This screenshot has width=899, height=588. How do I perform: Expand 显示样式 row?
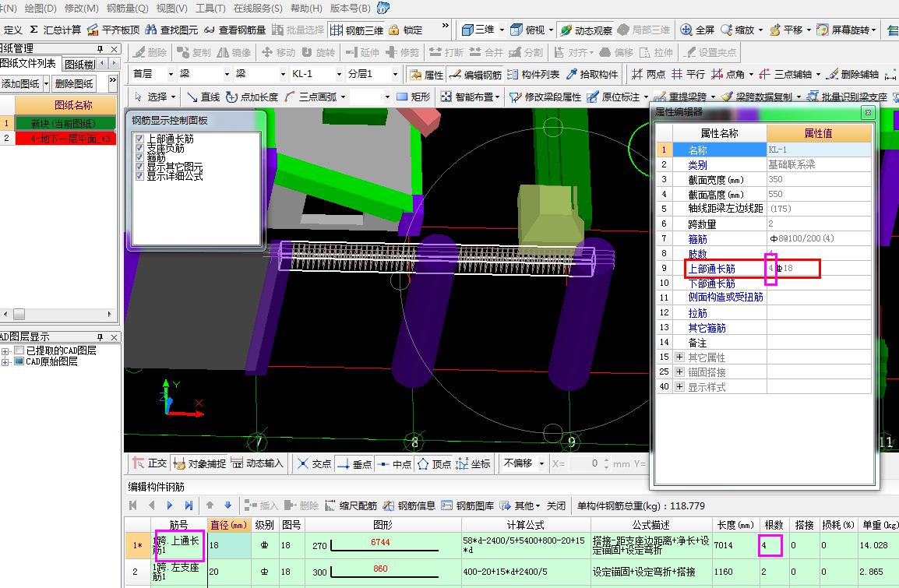[x=679, y=387]
